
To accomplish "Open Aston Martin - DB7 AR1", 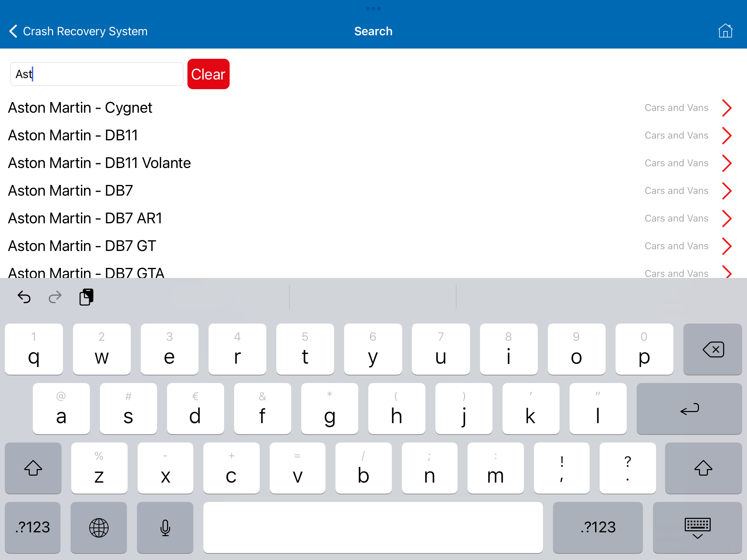I will (373, 218).
